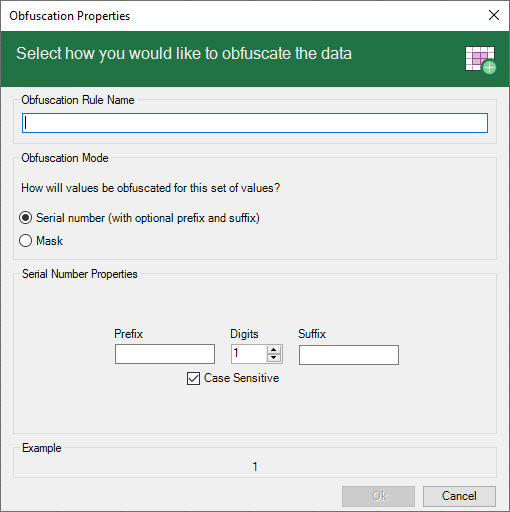Click the Ok button
This screenshot has width=510, height=512.
tap(378, 496)
